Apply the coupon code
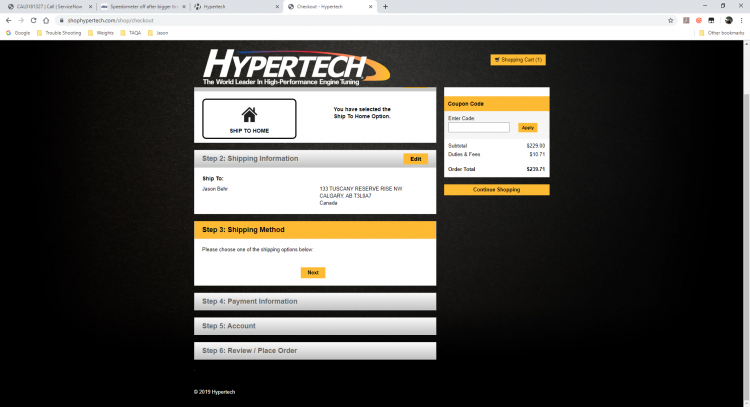The width and height of the screenshot is (750, 407). click(528, 128)
